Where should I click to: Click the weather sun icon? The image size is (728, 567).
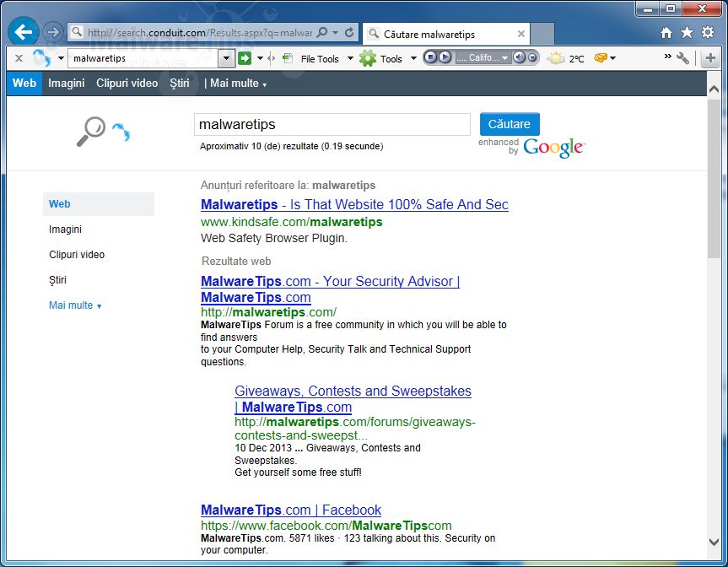(x=556, y=58)
